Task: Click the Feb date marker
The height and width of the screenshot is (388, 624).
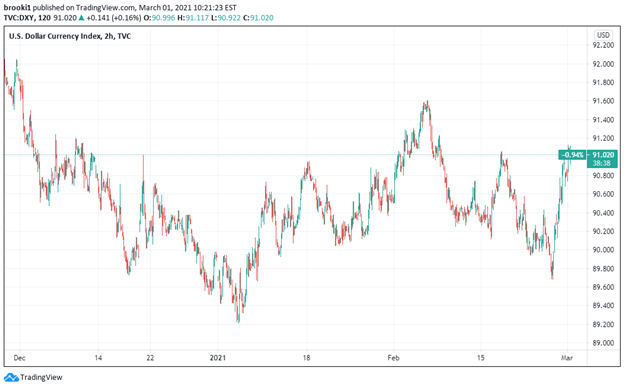Action: [x=393, y=358]
